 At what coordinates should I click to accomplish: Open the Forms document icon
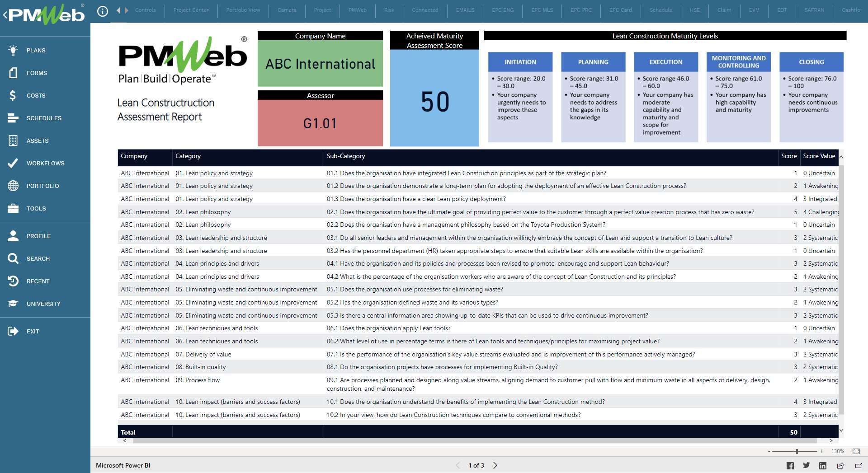click(13, 73)
